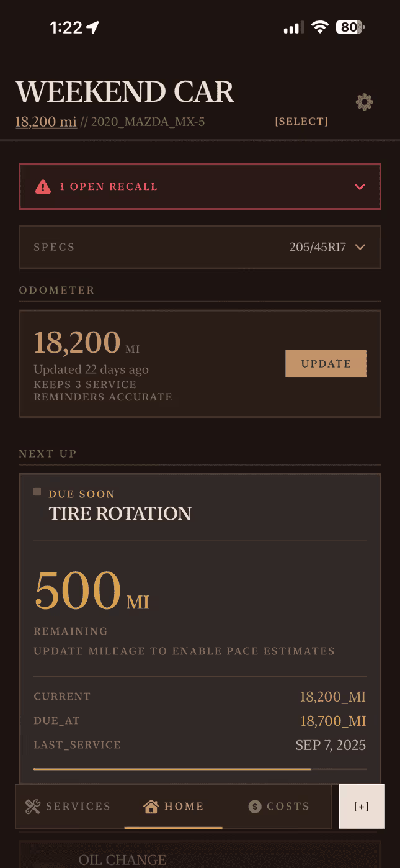This screenshot has width=400, height=868.
Task: Open [SELECT] to choose a different vehicle
Action: point(301,121)
